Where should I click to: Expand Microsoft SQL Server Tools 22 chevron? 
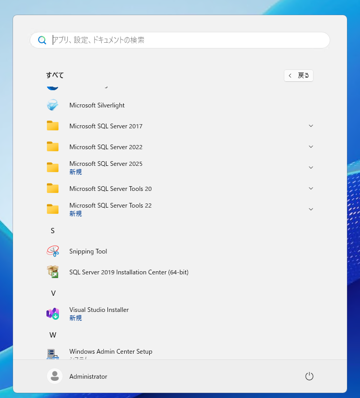(311, 209)
